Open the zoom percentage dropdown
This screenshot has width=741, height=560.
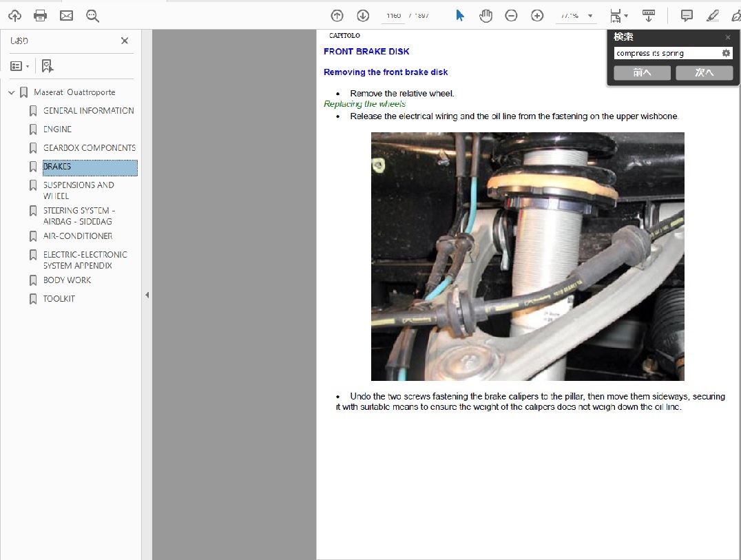point(590,16)
